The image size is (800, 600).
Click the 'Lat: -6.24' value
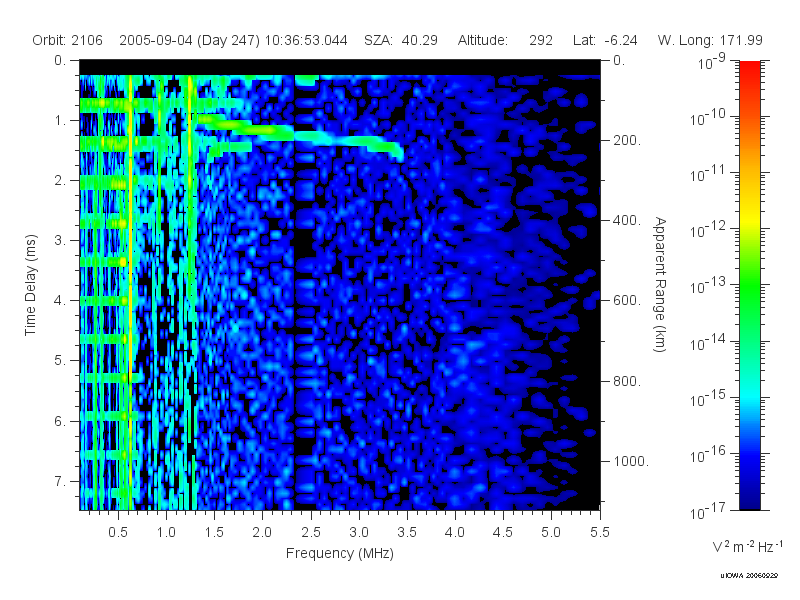pyautogui.click(x=605, y=40)
